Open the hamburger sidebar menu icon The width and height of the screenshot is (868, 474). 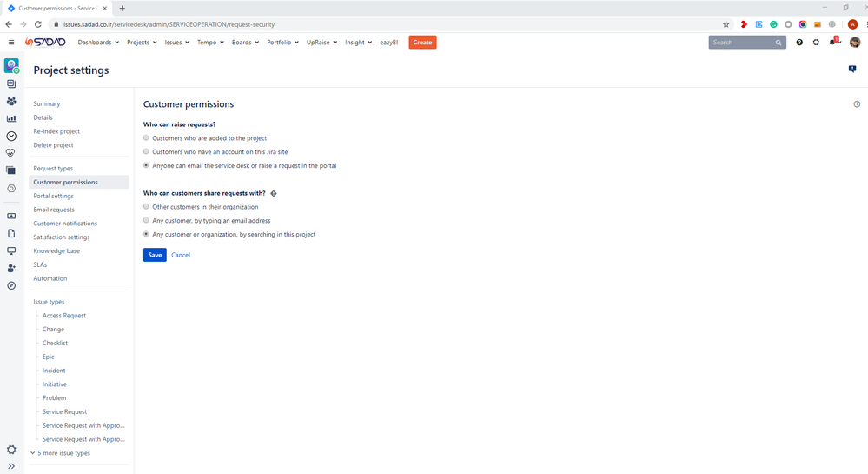[x=11, y=42]
